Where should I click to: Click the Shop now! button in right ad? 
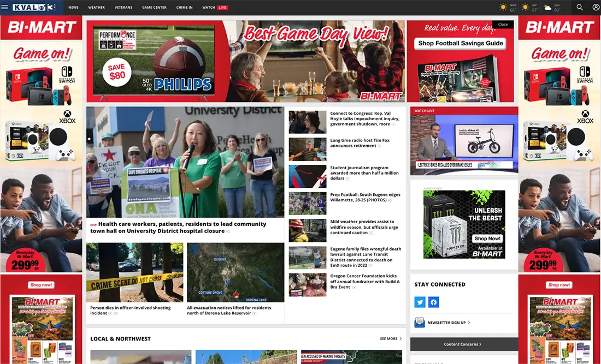click(559, 285)
